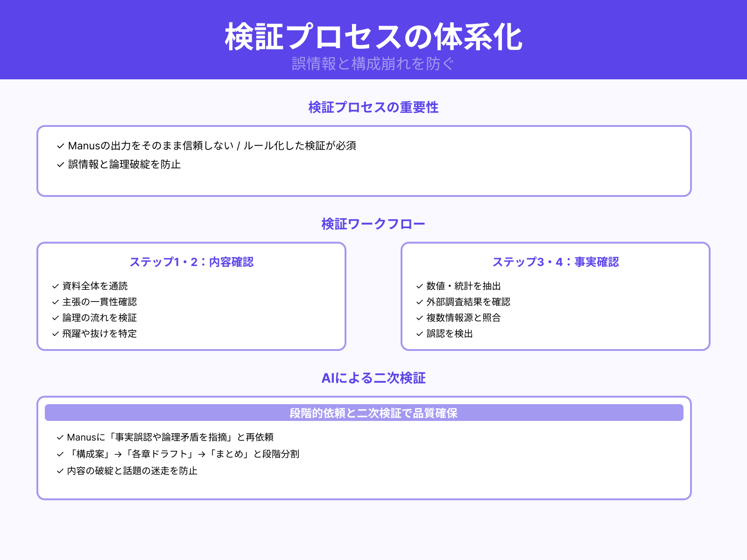Click the checkmark beside 数値・統計を抽出
Image resolution: width=747 pixels, height=560 pixels.
(x=418, y=286)
